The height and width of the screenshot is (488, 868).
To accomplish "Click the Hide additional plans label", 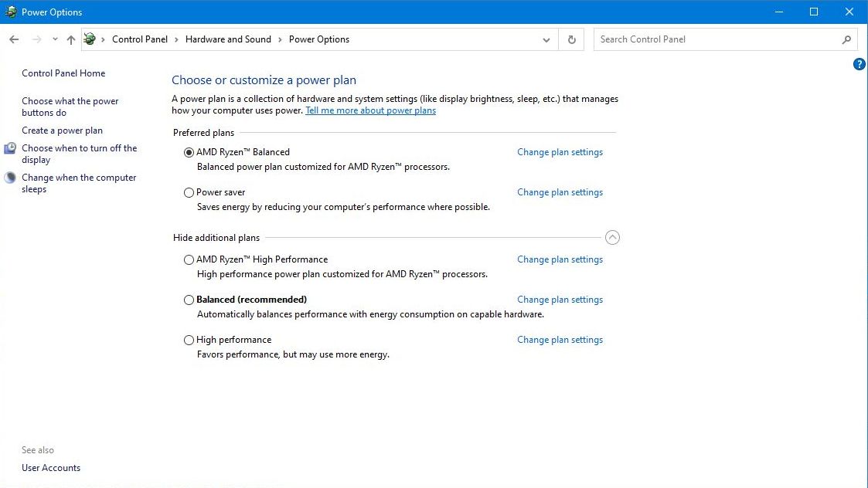I will [x=216, y=238].
